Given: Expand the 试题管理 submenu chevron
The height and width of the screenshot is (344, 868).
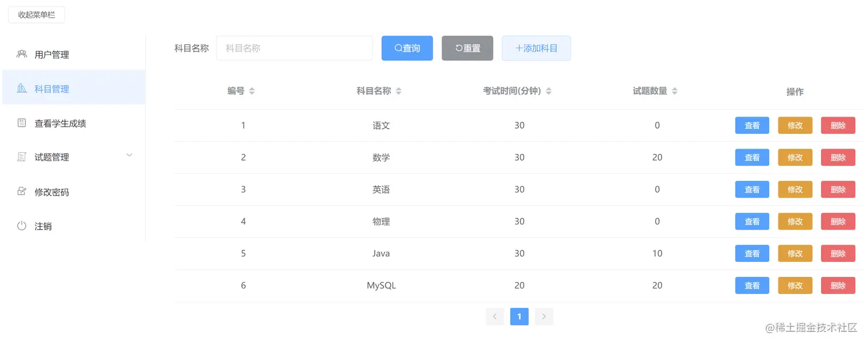Looking at the screenshot, I should 129,155.
